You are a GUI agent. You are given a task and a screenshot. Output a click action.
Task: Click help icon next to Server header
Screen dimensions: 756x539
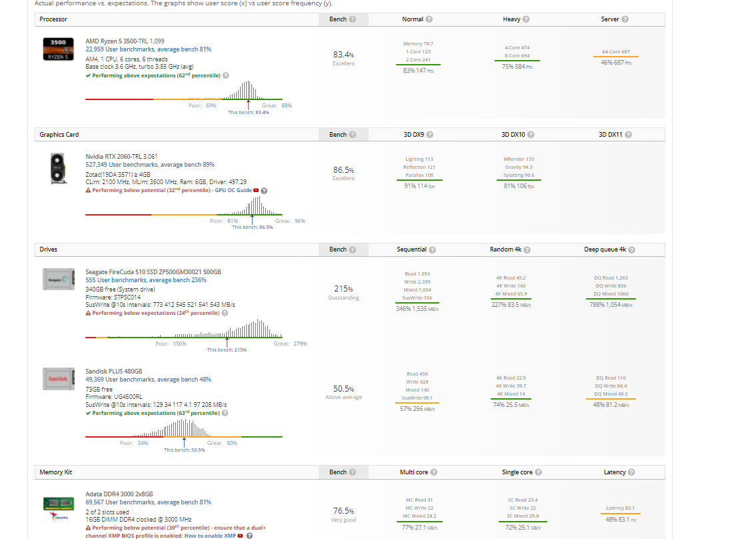point(625,19)
